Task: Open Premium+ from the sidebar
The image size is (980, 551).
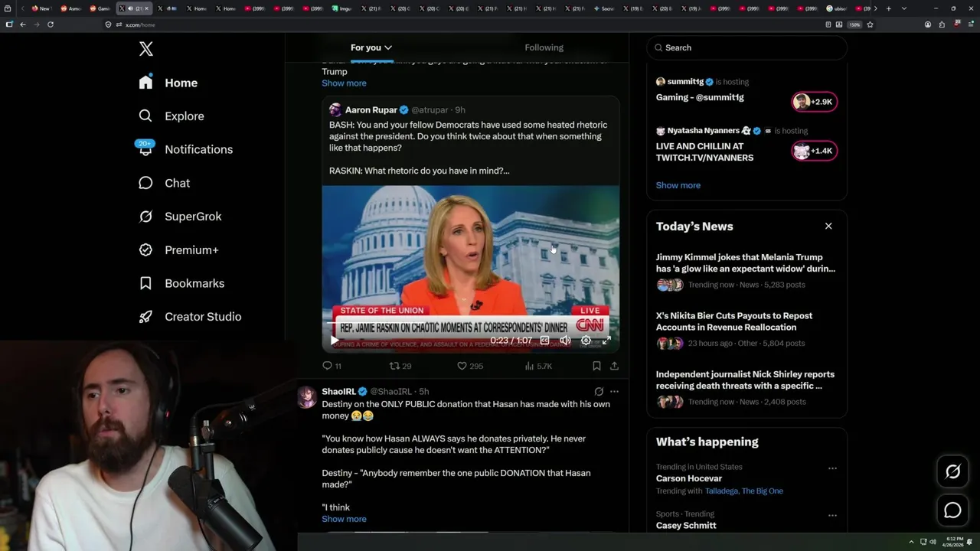Action: point(178,250)
